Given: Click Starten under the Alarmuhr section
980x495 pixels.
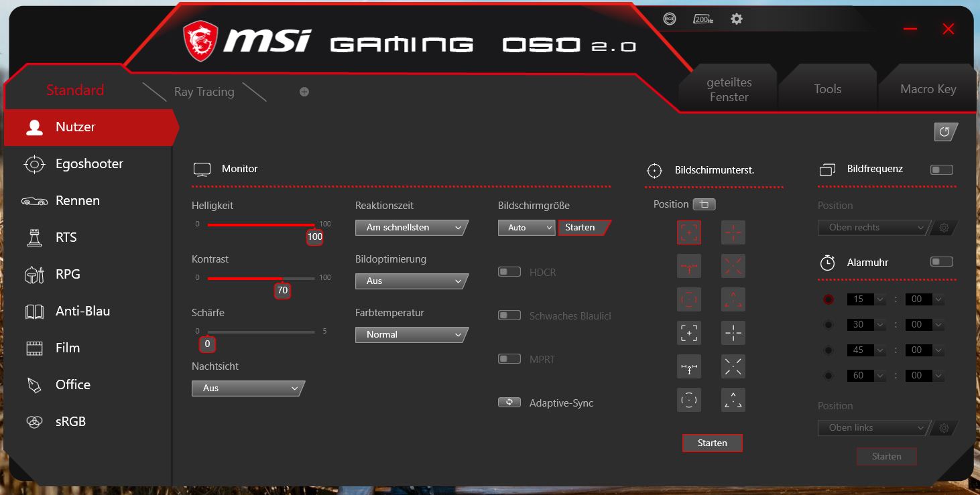Looking at the screenshot, I should point(887,456).
